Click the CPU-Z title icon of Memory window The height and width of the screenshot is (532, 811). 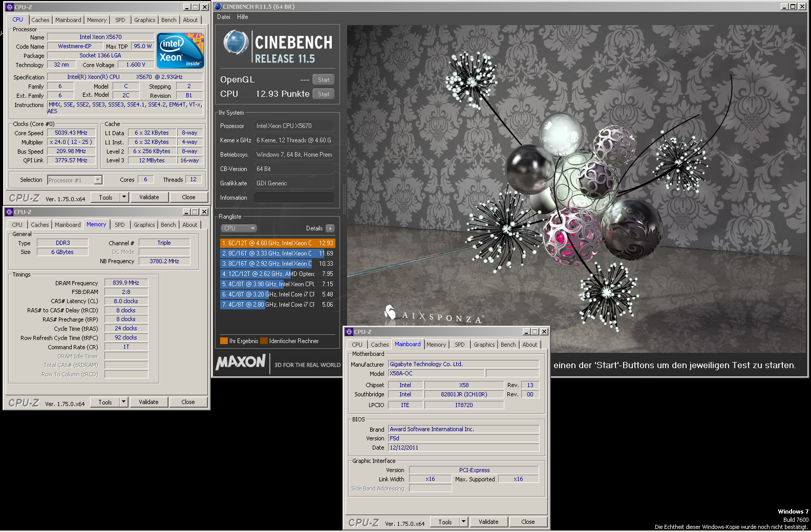click(9, 212)
